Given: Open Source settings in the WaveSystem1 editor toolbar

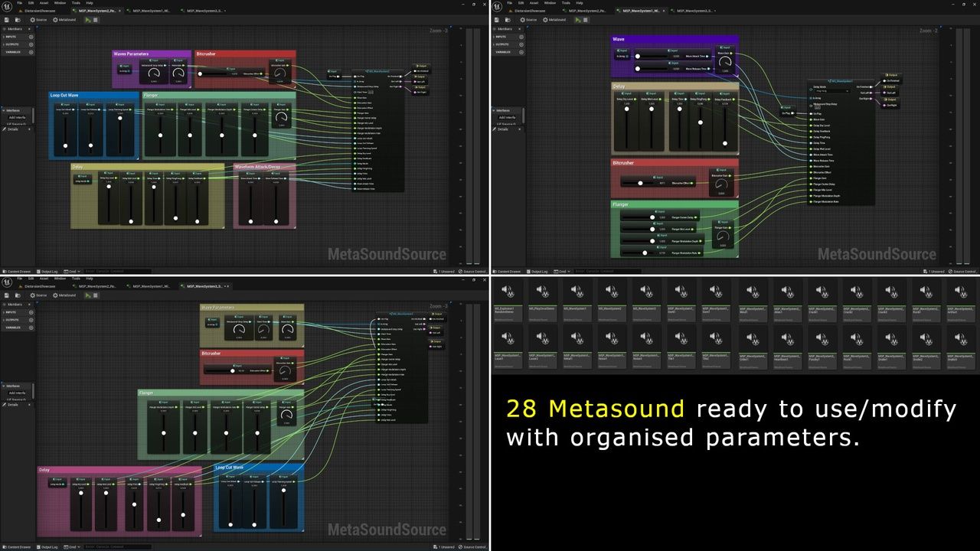Looking at the screenshot, I should 530,19.
